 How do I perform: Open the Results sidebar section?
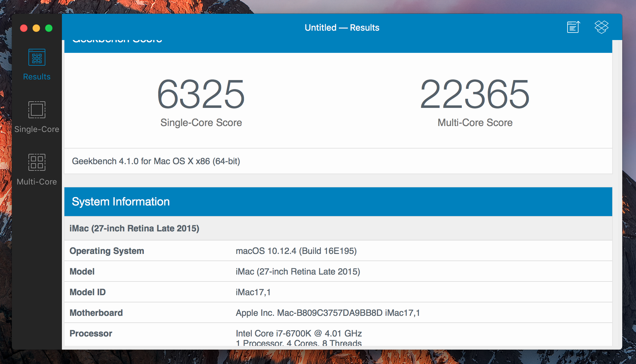coord(37,65)
